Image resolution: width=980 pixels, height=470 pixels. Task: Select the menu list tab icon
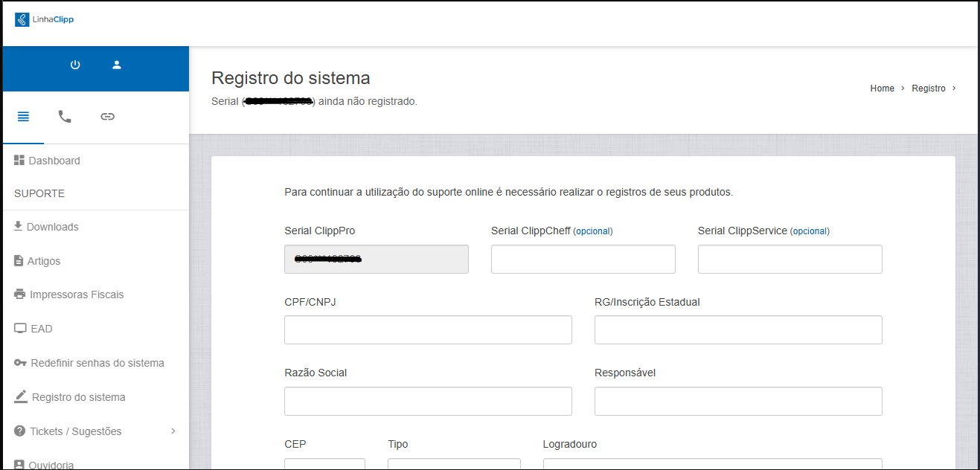click(23, 117)
